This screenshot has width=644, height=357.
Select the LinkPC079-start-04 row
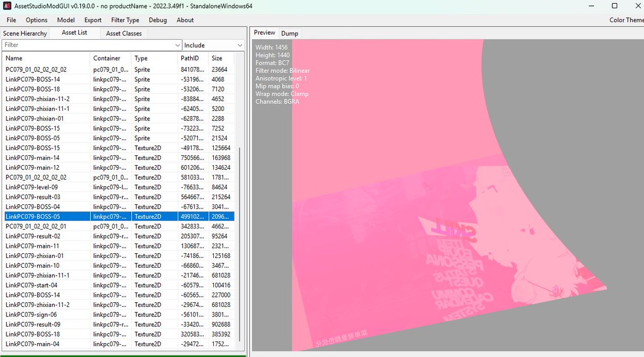(x=119, y=285)
